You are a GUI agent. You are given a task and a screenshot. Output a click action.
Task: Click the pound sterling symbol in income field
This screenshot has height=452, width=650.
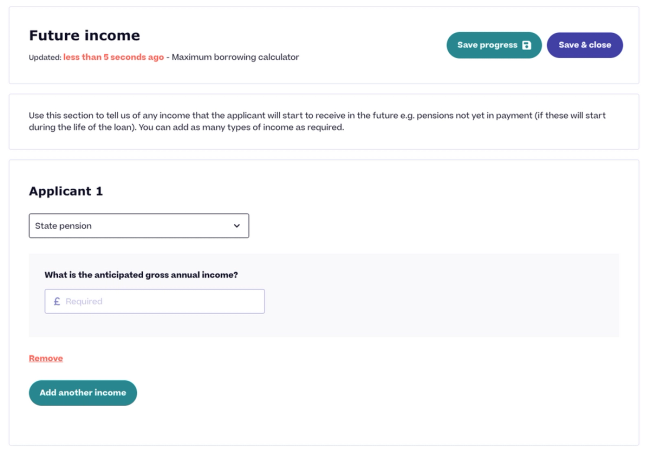(x=57, y=301)
